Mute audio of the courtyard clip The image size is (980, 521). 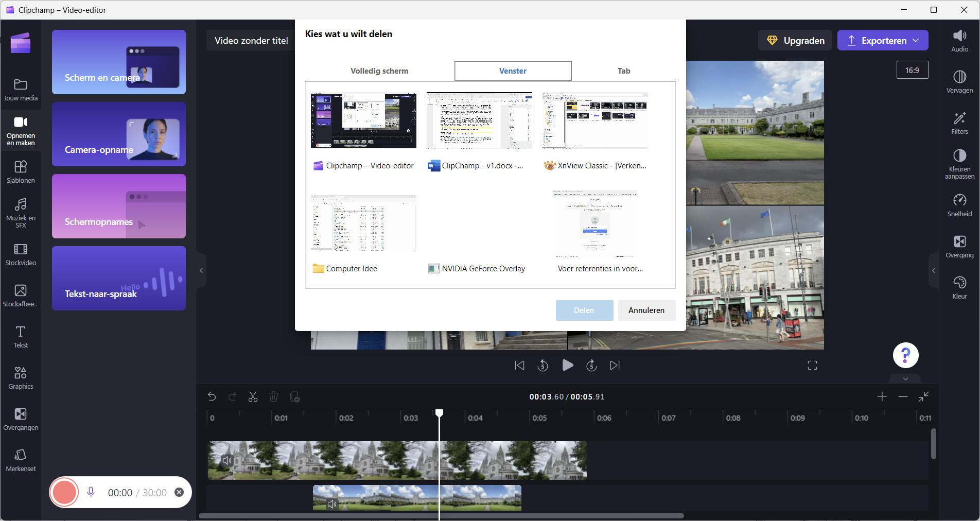[332, 504]
